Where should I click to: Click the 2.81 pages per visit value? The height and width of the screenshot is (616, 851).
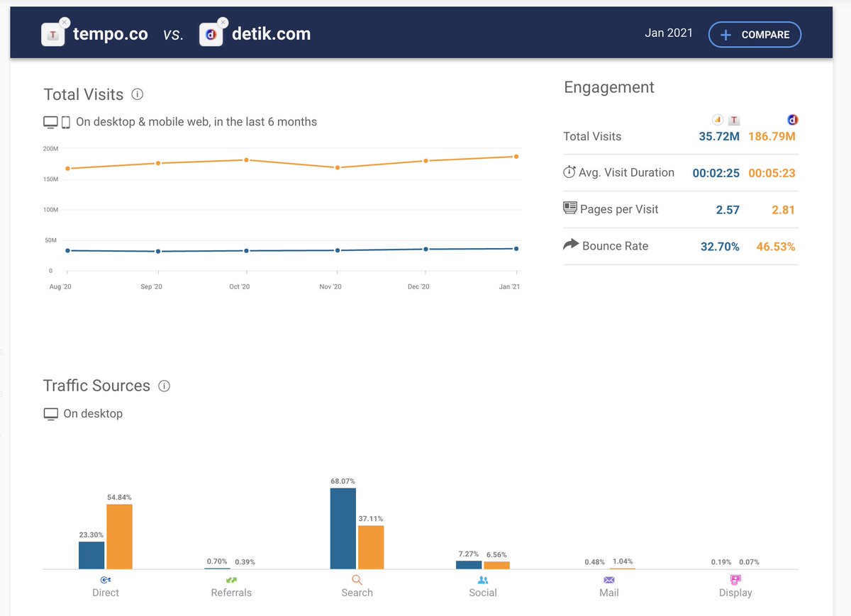click(783, 210)
